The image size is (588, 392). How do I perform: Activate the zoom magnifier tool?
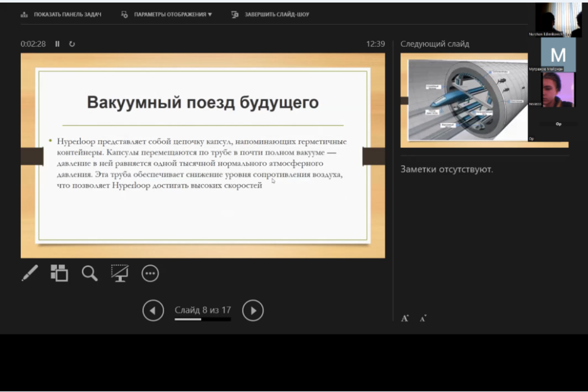pyautogui.click(x=90, y=273)
